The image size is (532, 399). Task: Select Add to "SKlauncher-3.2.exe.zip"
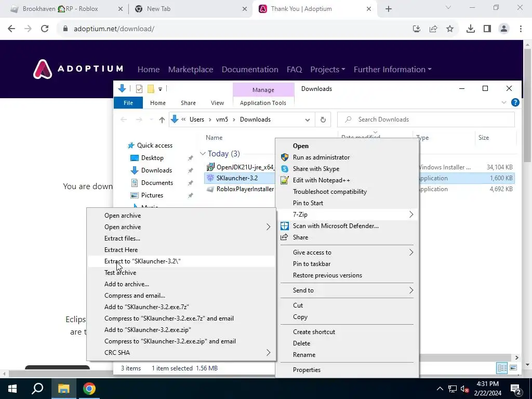[x=181, y=330]
